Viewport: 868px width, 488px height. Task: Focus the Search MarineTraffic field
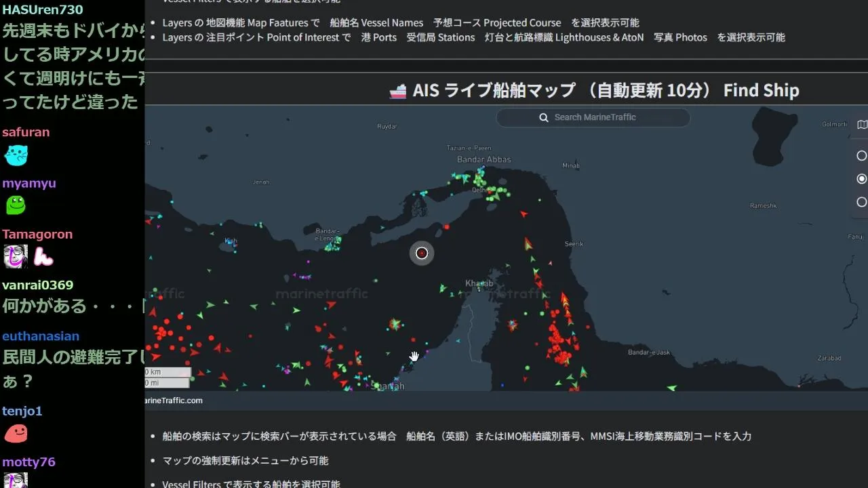click(x=593, y=117)
